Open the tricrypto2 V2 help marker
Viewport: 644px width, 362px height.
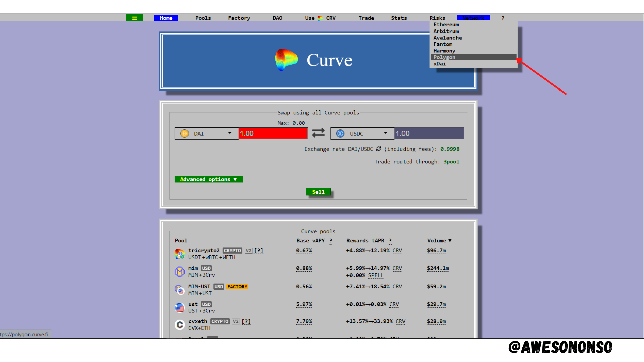pyautogui.click(x=259, y=250)
